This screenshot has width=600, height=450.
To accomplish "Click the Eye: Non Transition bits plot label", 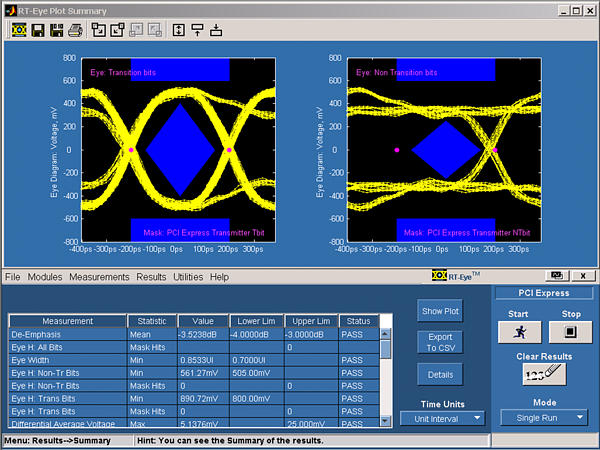I will tap(396, 72).
